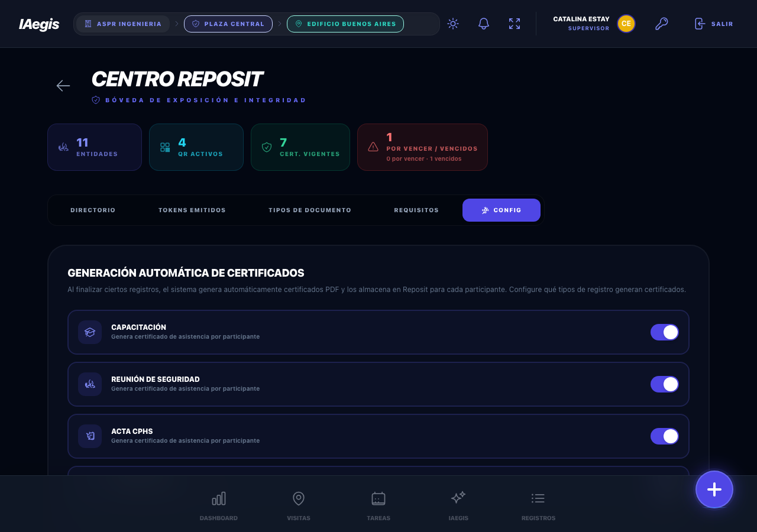
Task: Go to the Requisitos tab
Action: tap(416, 210)
